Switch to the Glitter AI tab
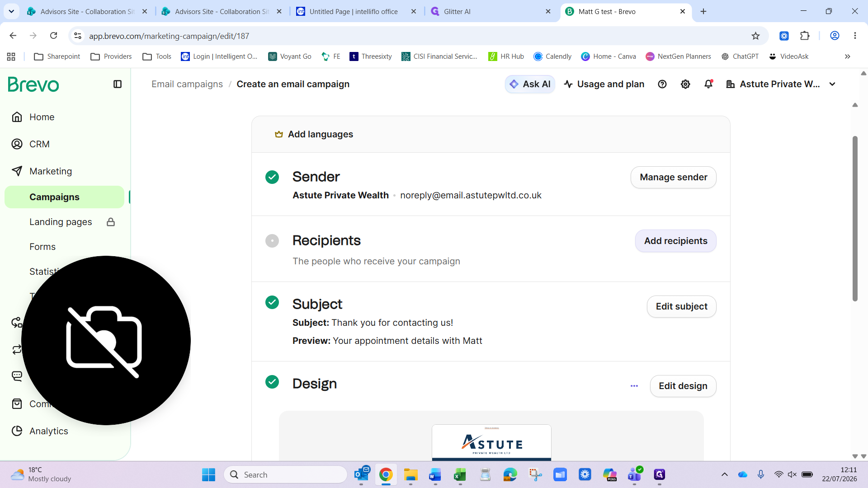 (x=491, y=11)
